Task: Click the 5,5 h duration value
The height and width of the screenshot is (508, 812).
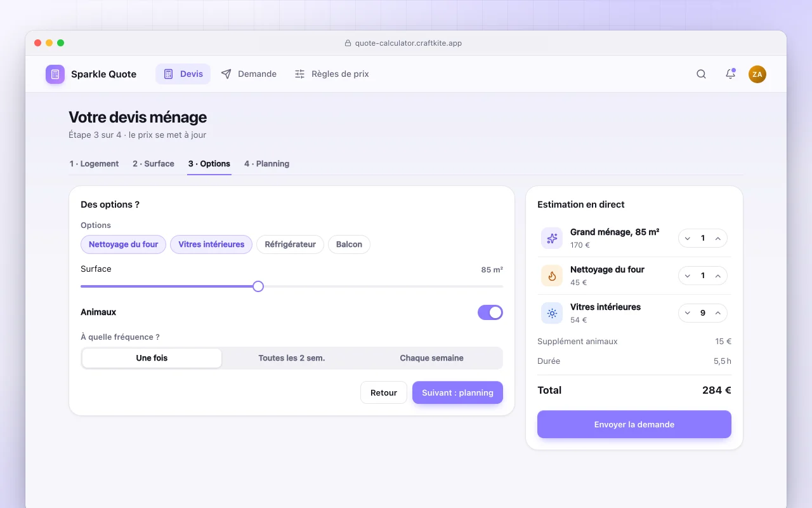Action: [x=723, y=361]
